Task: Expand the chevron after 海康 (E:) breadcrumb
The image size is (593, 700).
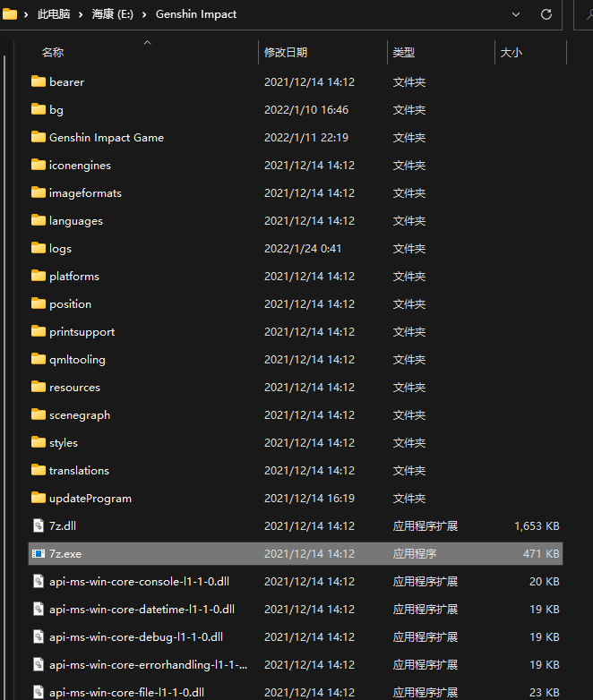Action: (x=144, y=14)
